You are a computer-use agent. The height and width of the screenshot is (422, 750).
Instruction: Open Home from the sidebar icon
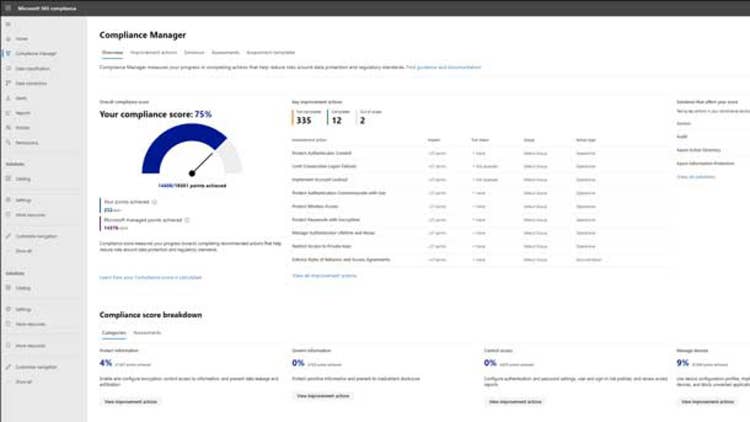tap(7, 39)
